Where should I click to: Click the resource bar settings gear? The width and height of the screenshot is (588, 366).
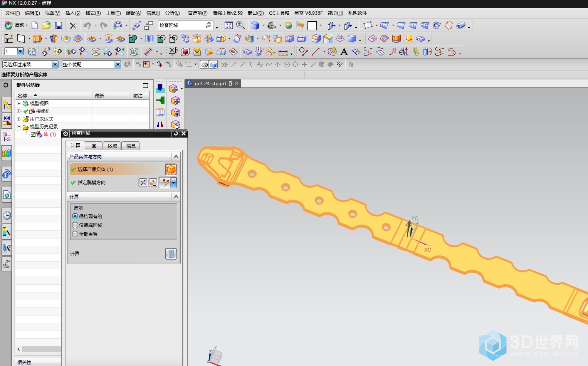click(x=6, y=85)
